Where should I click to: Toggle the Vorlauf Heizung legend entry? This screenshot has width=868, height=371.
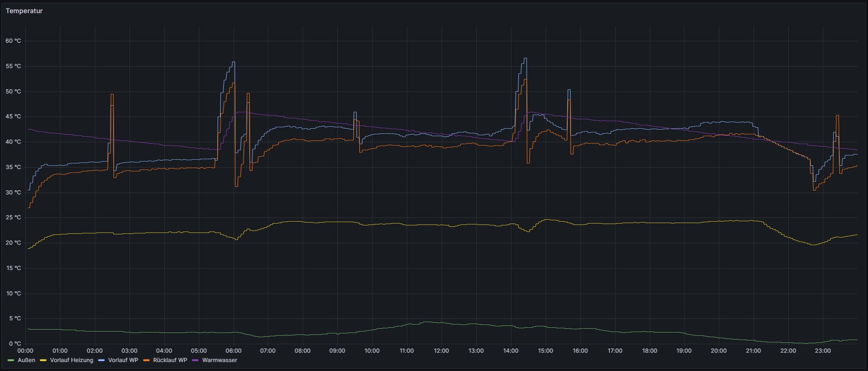(71, 360)
